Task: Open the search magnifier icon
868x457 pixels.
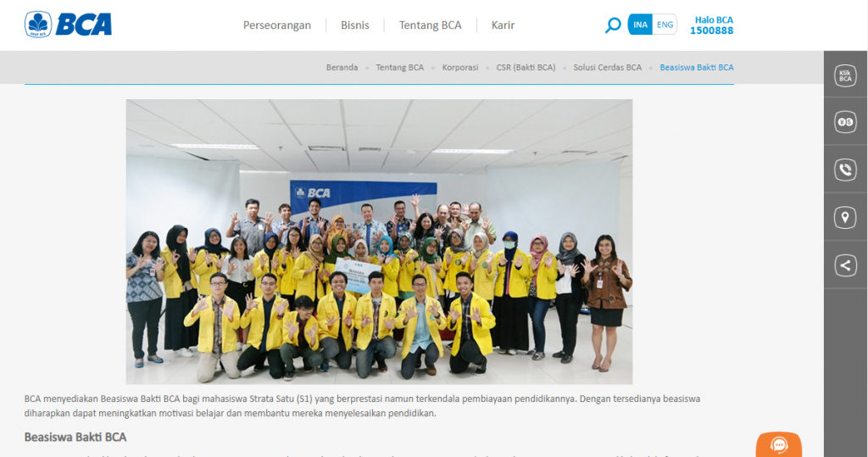Action: point(612,25)
